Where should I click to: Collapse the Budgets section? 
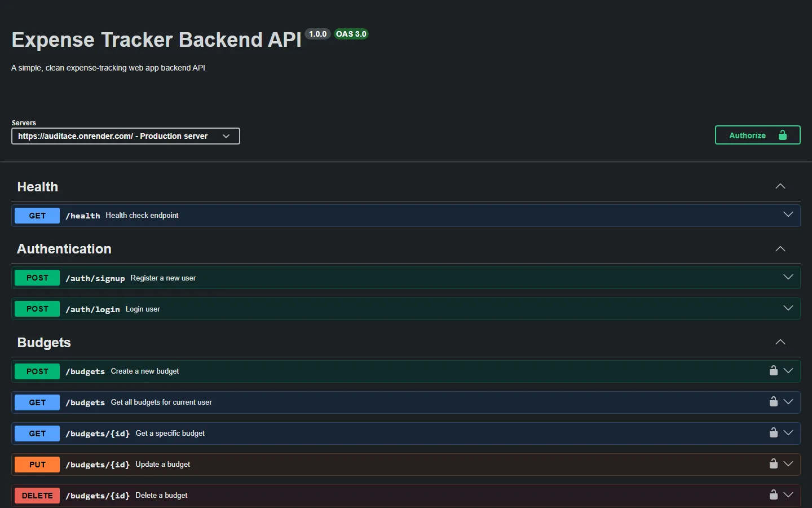[x=780, y=342]
